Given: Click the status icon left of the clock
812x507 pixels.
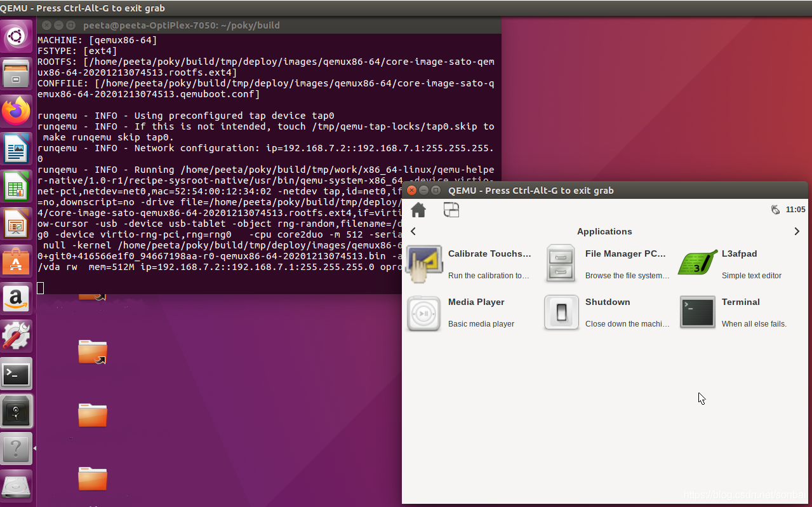Looking at the screenshot, I should (x=775, y=210).
